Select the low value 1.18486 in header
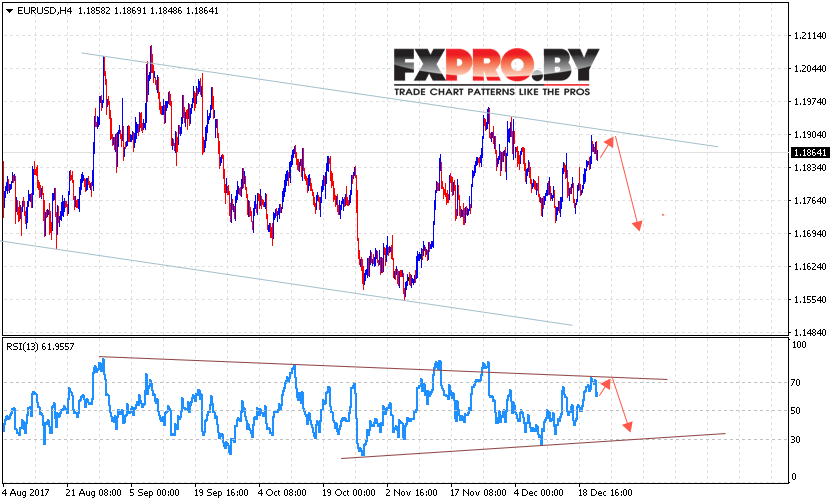 [166, 11]
